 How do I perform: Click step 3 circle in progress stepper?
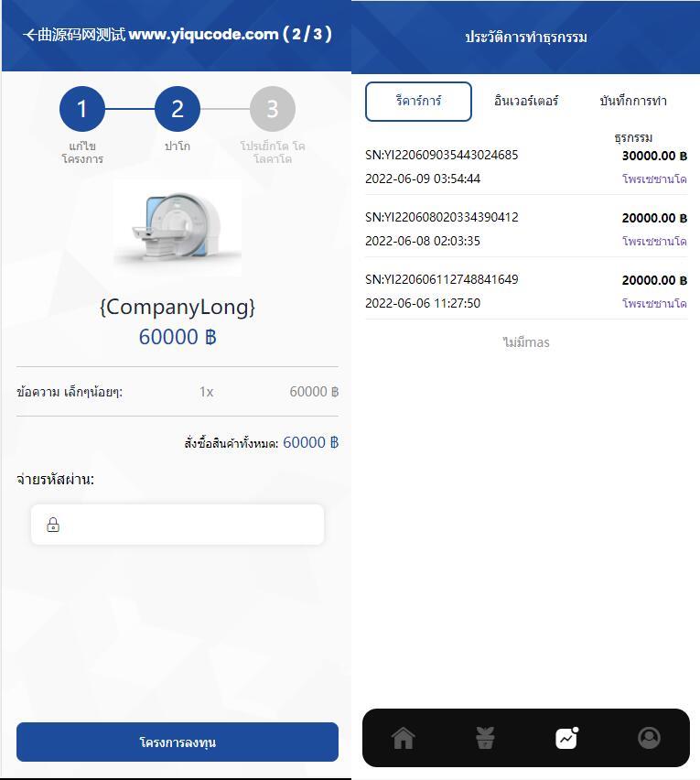[x=272, y=110]
